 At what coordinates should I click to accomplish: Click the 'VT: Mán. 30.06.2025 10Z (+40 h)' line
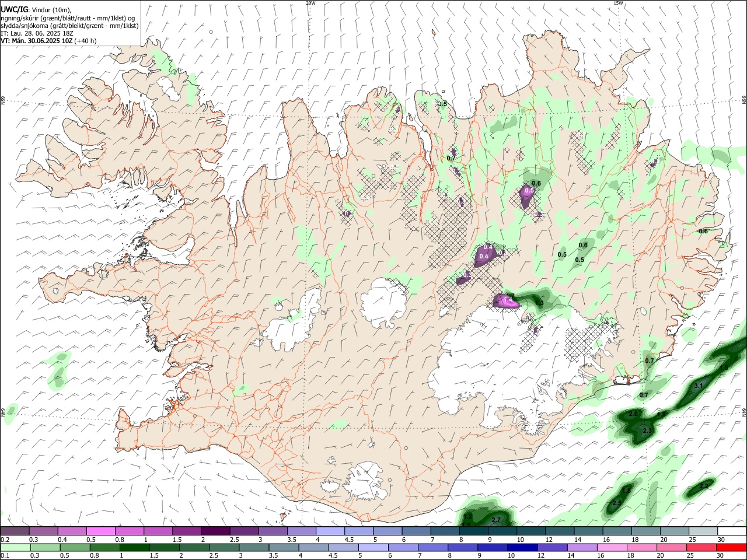(49, 41)
